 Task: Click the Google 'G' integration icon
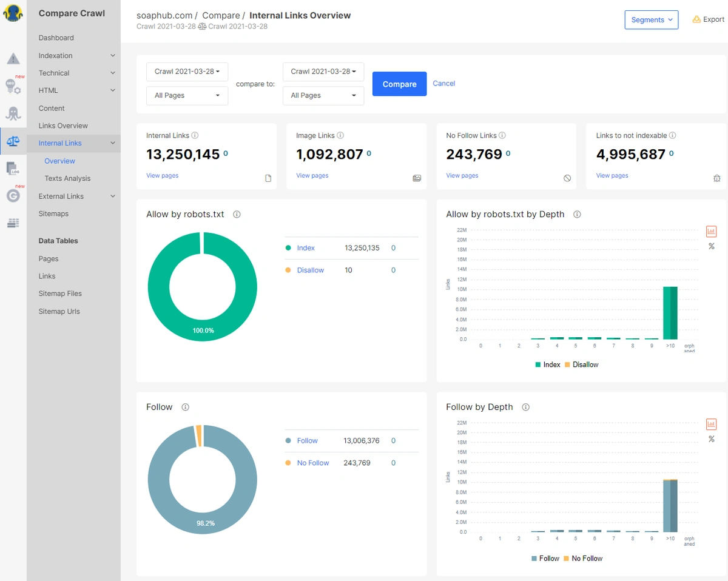[13, 196]
